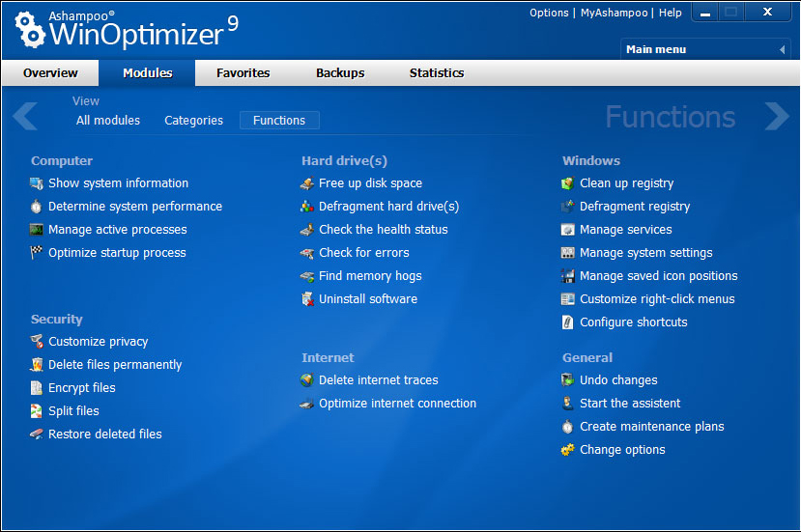Click the Defragment hard drive(s) icon

[307, 207]
